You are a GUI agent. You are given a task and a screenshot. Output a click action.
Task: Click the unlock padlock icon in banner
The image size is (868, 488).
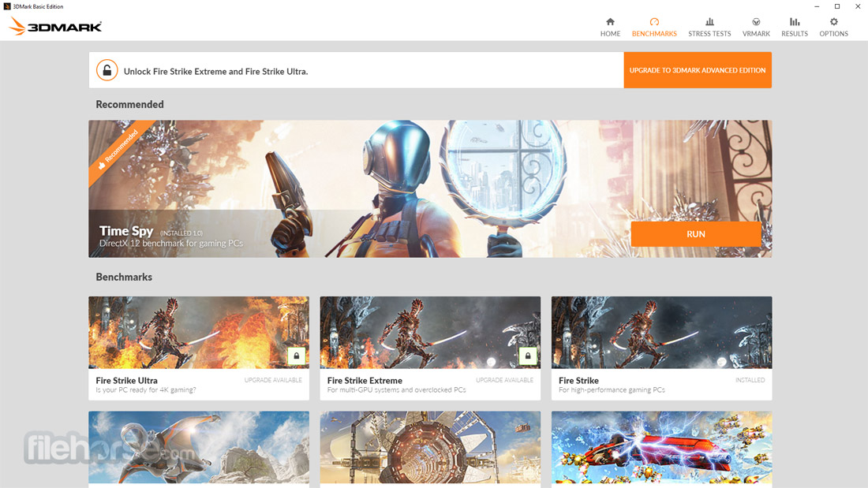[x=107, y=70]
